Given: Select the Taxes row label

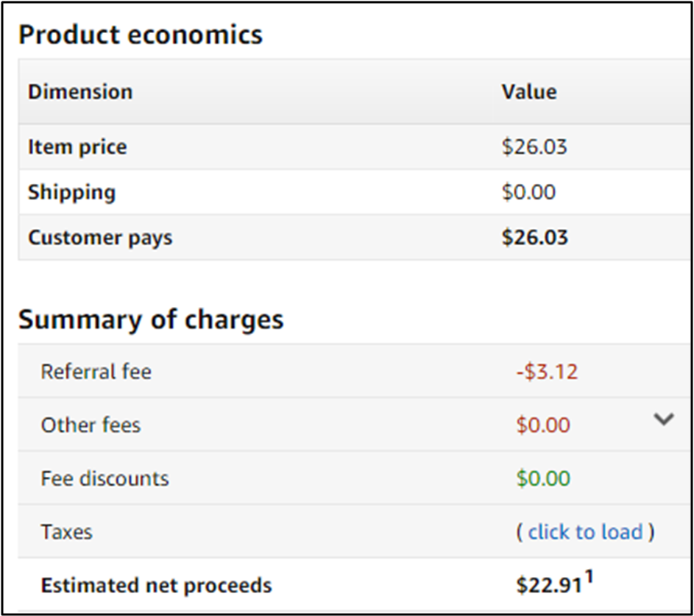Looking at the screenshot, I should click(66, 532).
